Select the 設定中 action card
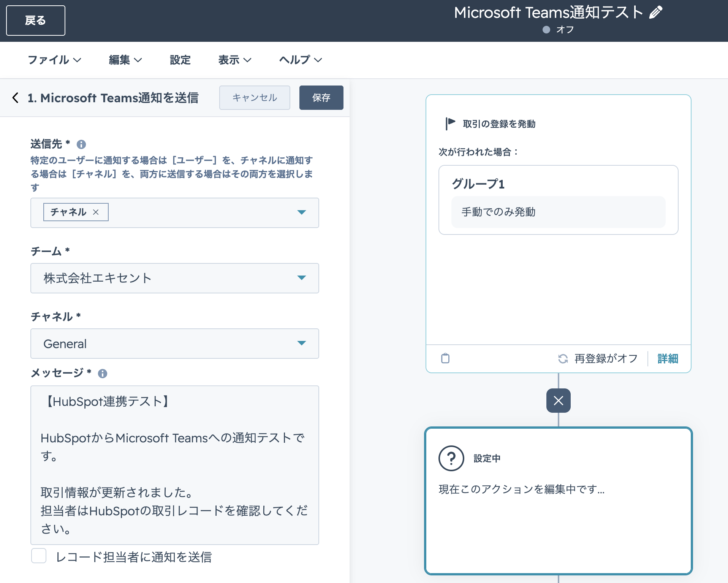The width and height of the screenshot is (728, 583). [559, 501]
